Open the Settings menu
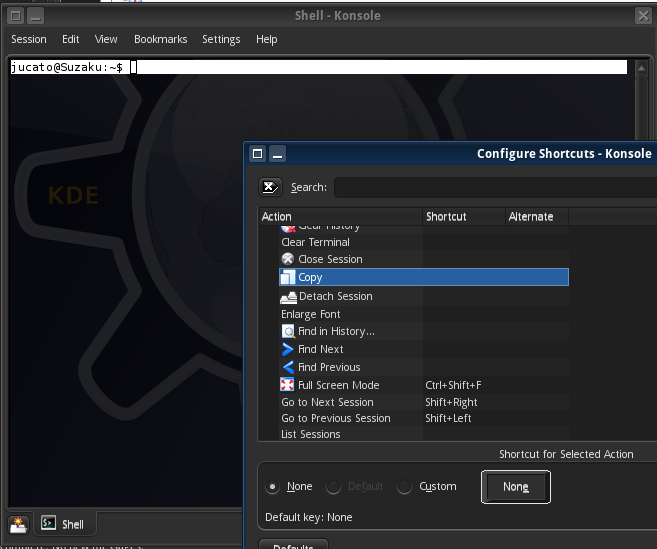Image resolution: width=657 pixels, height=549 pixels. 221,39
